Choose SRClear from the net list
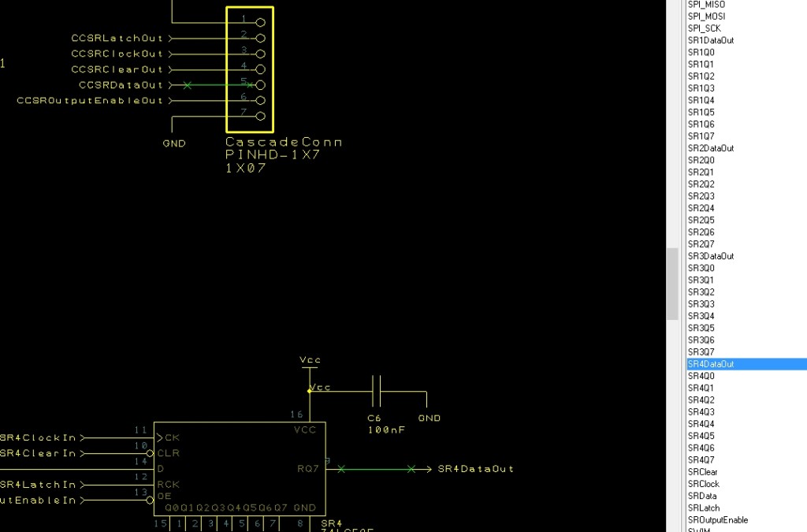The width and height of the screenshot is (807, 532). point(703,472)
